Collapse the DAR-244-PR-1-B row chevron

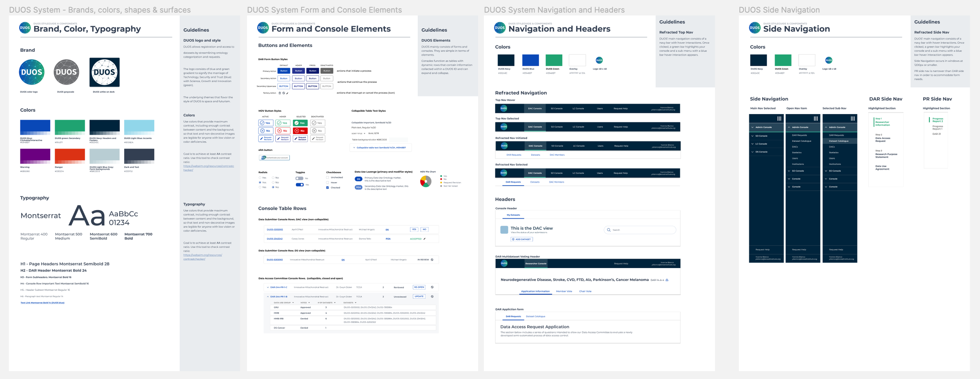[x=268, y=297]
